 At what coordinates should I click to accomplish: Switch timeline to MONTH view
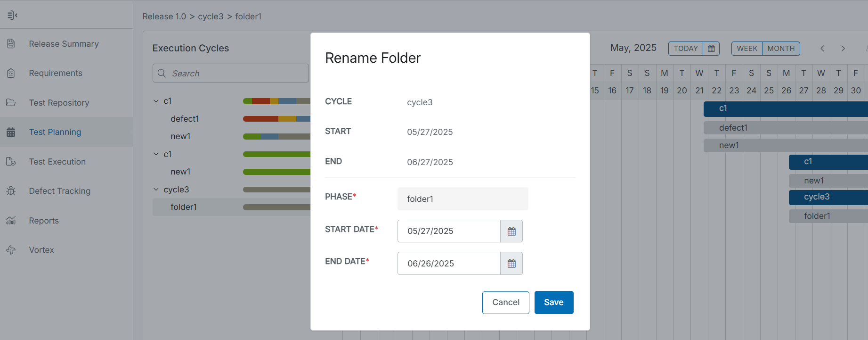tap(781, 49)
